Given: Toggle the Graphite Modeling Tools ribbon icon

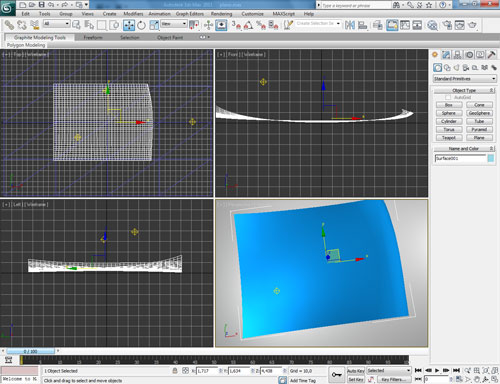Looking at the screenshot, I should coord(392,25).
